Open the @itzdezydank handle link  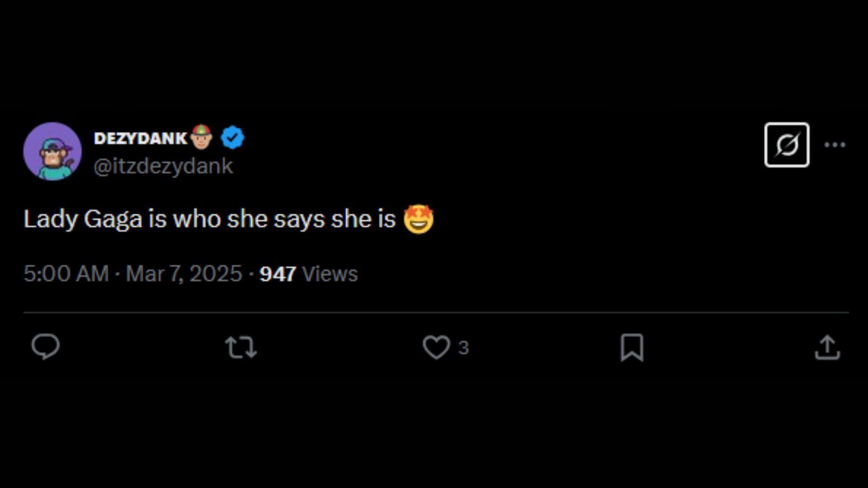[163, 166]
